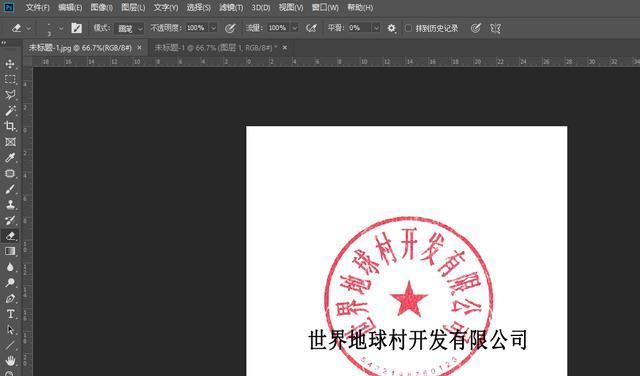Select the Clone Stamp tool

[x=10, y=205]
